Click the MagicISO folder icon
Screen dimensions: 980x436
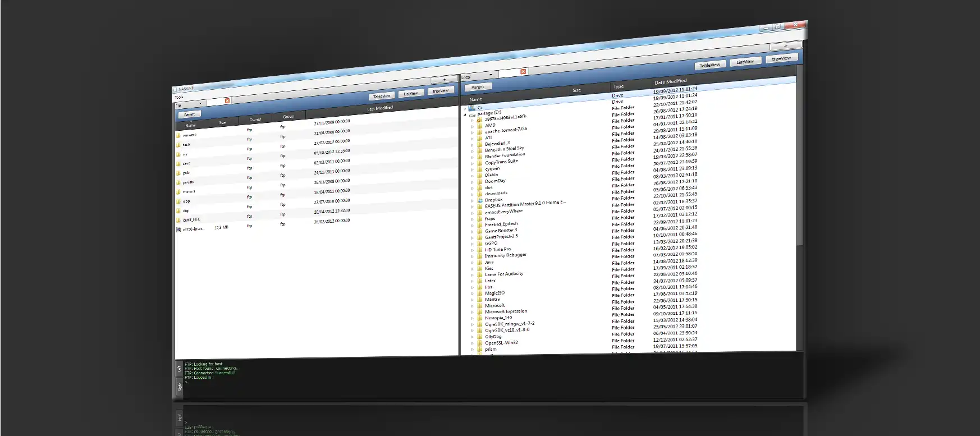[480, 293]
